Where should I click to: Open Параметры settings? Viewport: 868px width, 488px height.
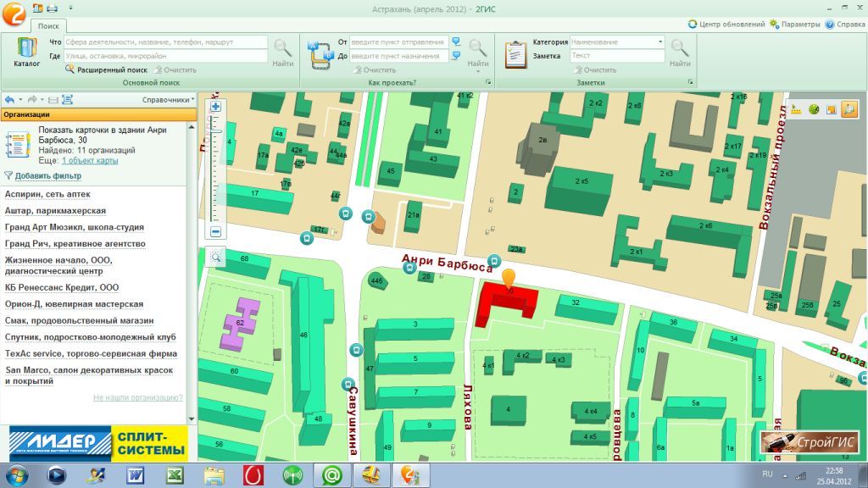795,25
